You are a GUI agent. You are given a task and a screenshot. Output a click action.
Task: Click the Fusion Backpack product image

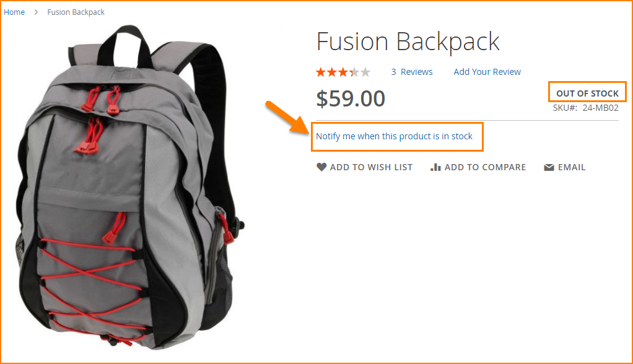point(130,188)
